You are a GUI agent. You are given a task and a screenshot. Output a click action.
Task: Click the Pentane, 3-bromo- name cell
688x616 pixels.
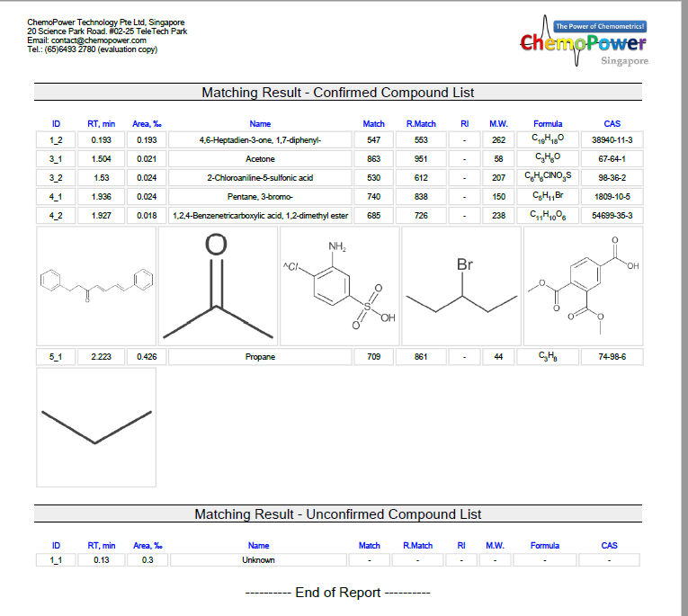[x=260, y=197]
